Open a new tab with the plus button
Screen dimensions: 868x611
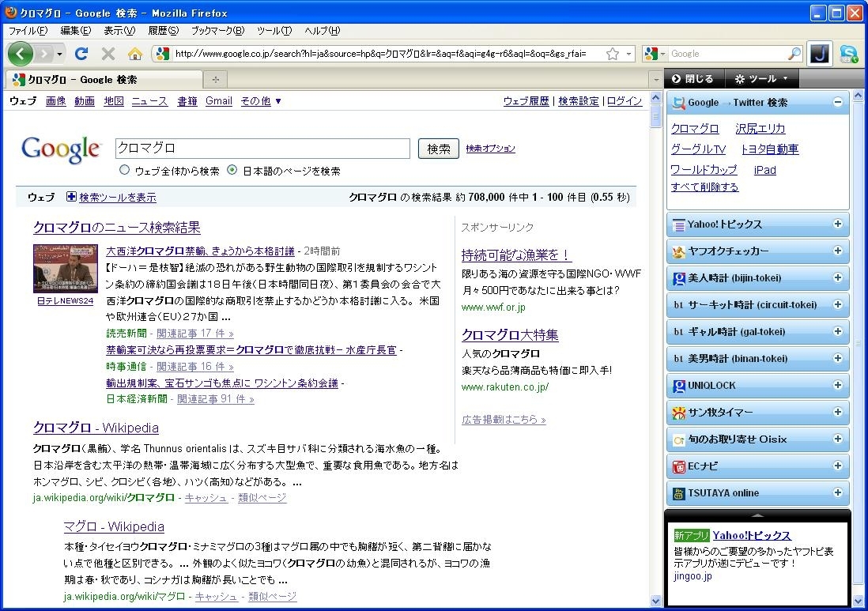215,80
